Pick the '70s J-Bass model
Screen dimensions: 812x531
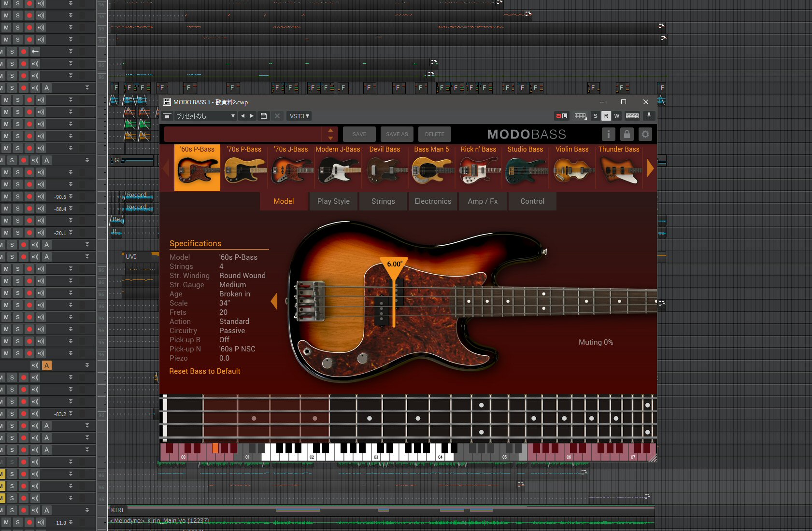tap(291, 168)
